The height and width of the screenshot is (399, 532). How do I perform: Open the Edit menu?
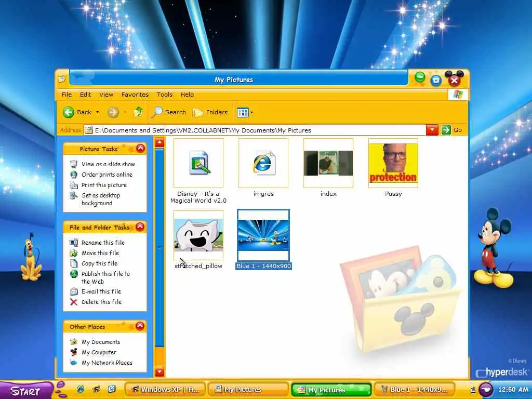click(x=85, y=95)
